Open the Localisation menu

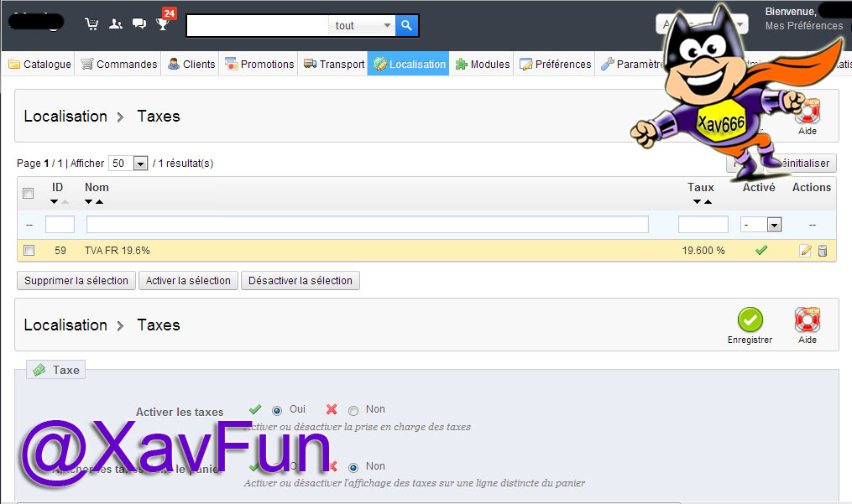409,64
